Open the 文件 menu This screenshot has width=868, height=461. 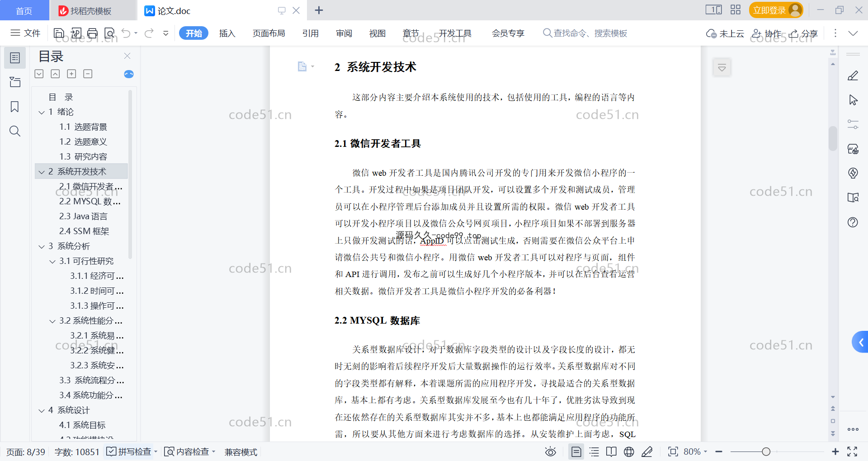25,33
